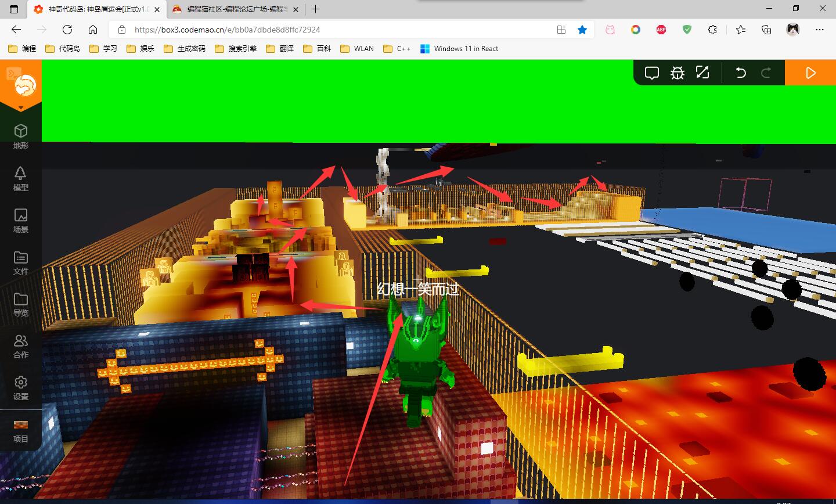Image resolution: width=836 pixels, height=504 pixels.
Task: Open the 合作 collaboration panel
Action: pos(21,346)
